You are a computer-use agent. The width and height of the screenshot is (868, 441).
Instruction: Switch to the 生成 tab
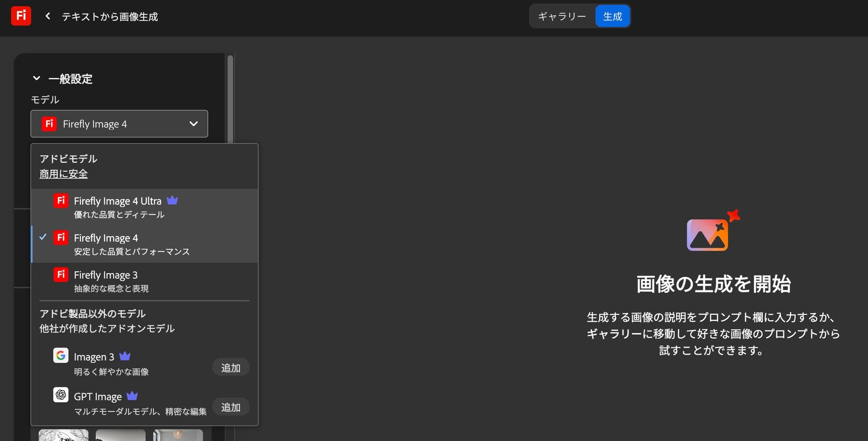tap(613, 16)
